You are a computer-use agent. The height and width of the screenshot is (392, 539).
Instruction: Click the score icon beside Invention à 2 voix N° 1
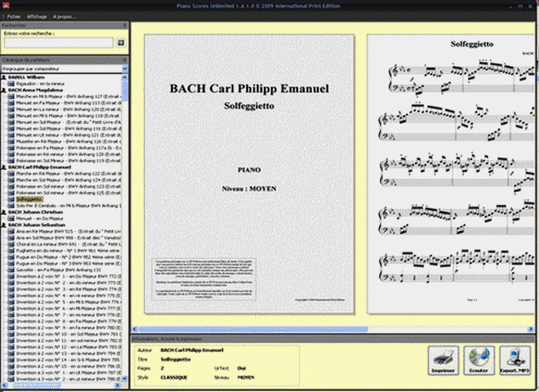point(11,276)
